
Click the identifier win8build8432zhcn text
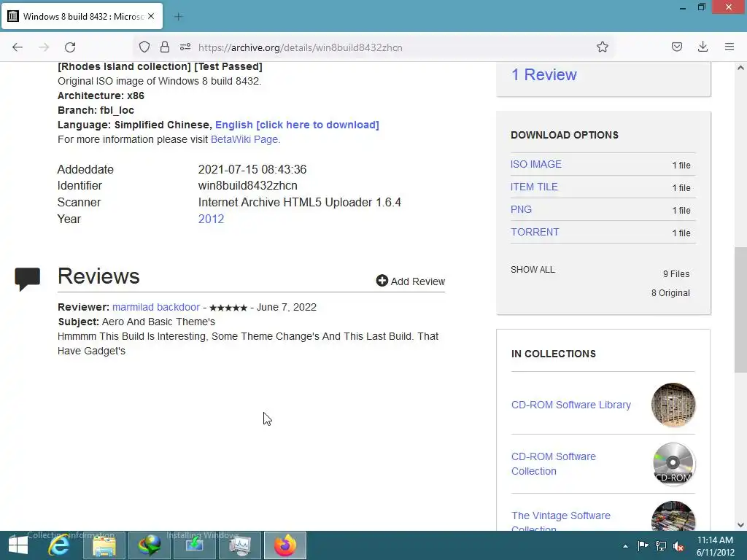pyautogui.click(x=248, y=186)
